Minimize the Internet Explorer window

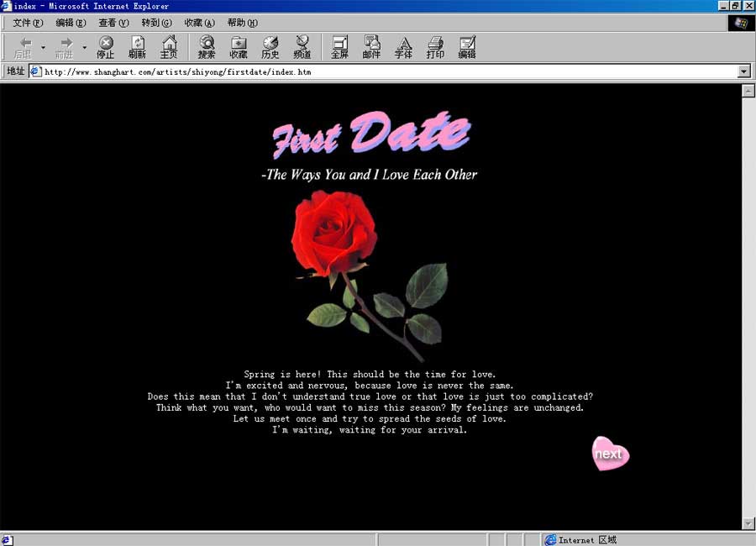[723, 6]
